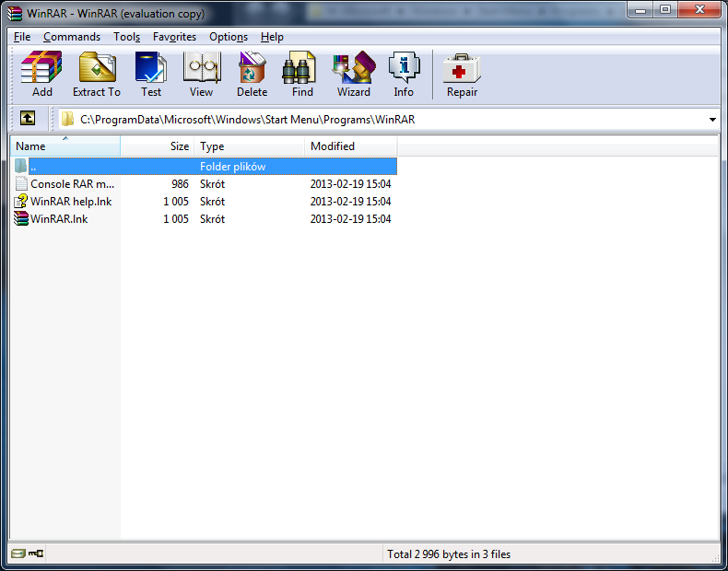Viewport: 728px width, 571px height.
Task: Sort the list by the Name column header
Action: pyautogui.click(x=65, y=146)
